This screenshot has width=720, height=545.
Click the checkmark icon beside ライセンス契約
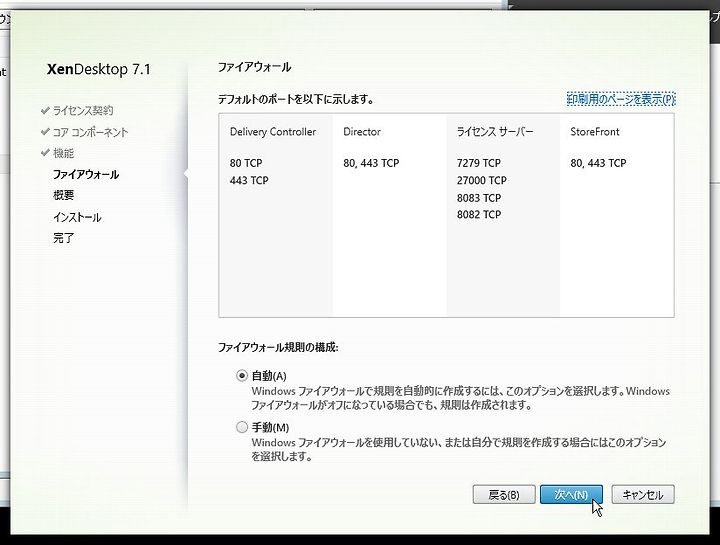click(x=45, y=110)
